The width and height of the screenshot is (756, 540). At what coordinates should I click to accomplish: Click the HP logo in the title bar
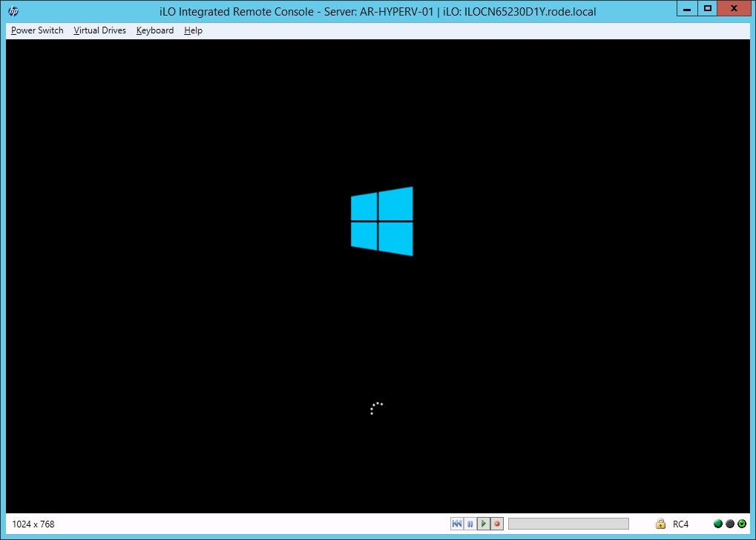pos(13,11)
